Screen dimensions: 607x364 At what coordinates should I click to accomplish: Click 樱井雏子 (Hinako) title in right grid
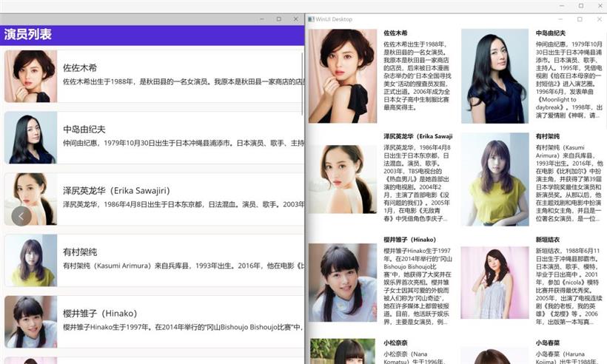click(x=409, y=240)
